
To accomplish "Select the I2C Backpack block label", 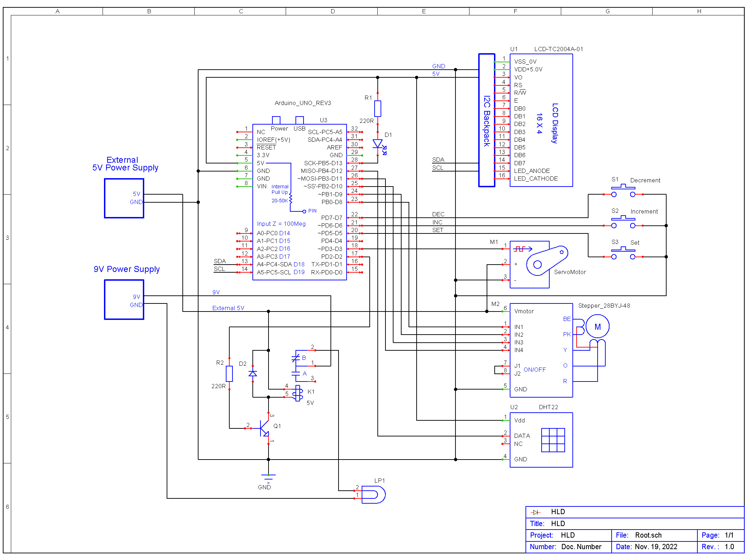I will (x=486, y=120).
